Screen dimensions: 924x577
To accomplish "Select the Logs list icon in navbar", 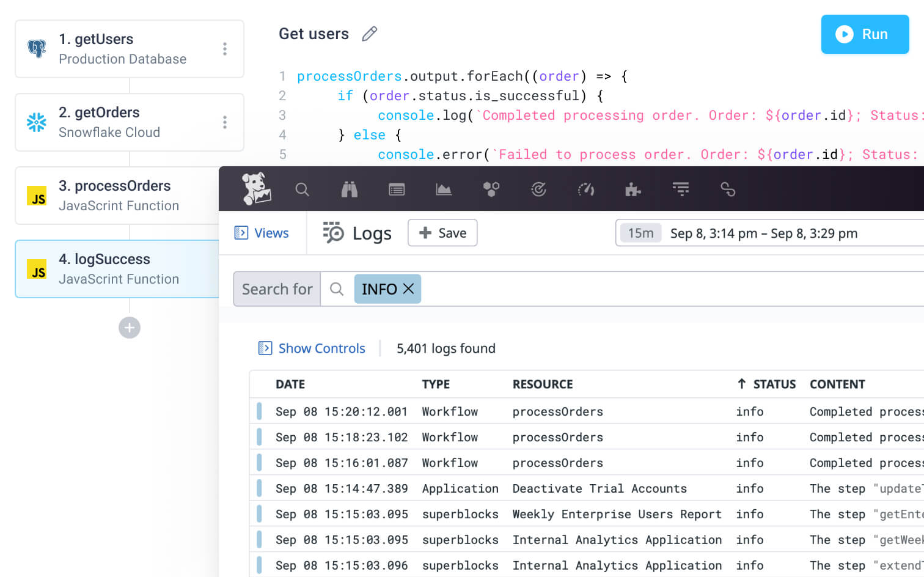I will 396,189.
